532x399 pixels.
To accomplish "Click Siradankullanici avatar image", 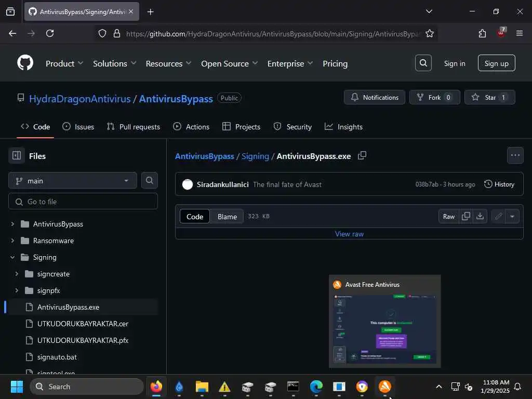I will click(x=187, y=184).
